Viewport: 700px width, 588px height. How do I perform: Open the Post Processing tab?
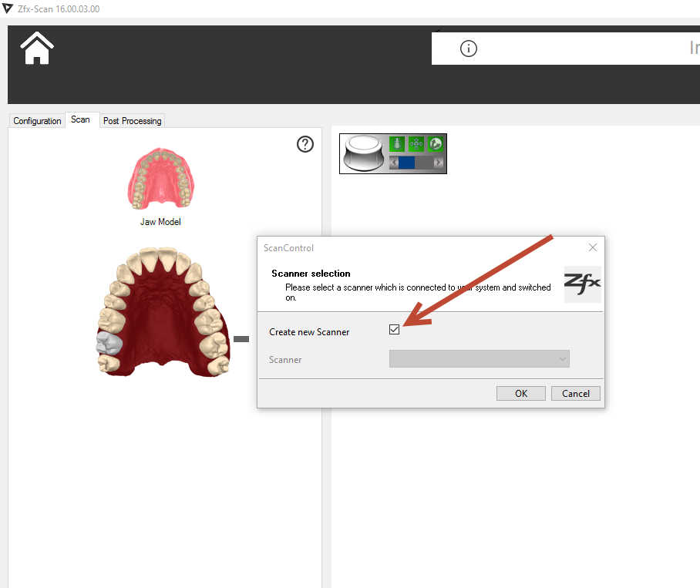click(x=132, y=121)
